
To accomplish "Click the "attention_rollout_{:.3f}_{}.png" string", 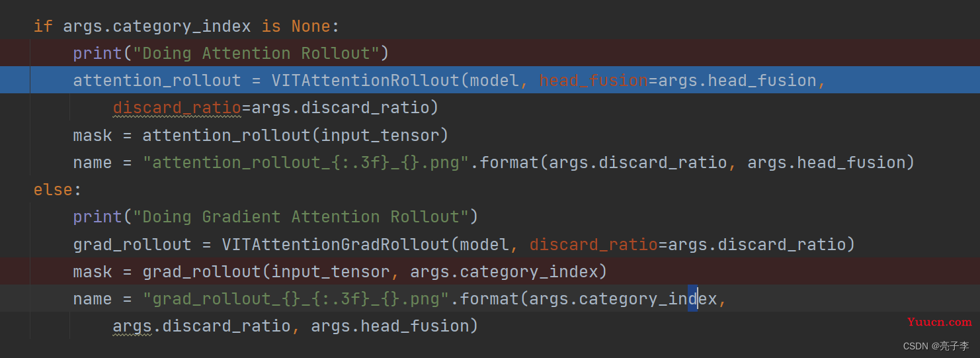I will pos(306,163).
